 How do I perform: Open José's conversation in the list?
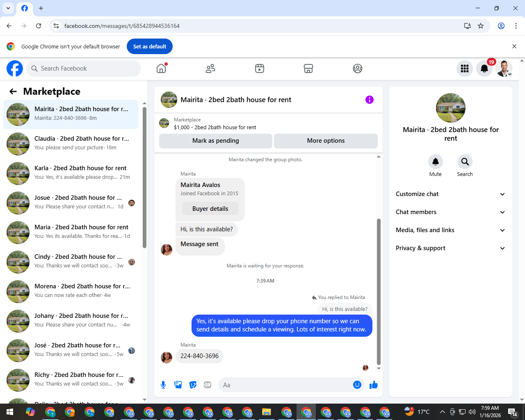71,350
